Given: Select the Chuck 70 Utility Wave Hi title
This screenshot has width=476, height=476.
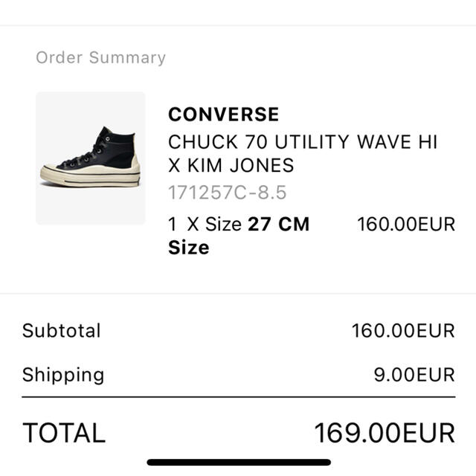Looking at the screenshot, I should coord(303,142).
